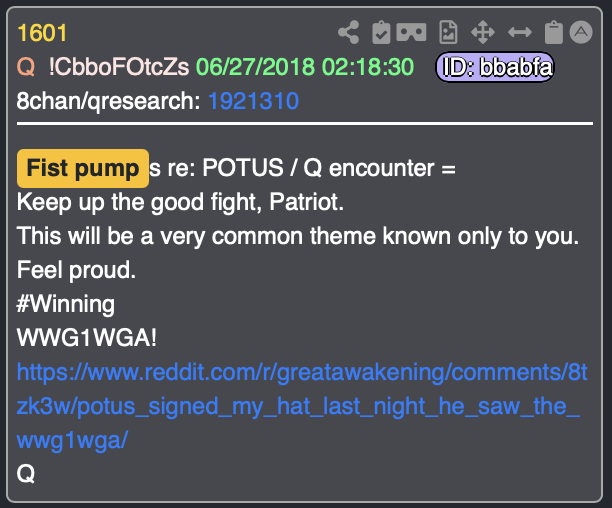This screenshot has height=508, width=612.
Task: Open the reddit greatawakening comments link
Action: point(302,406)
